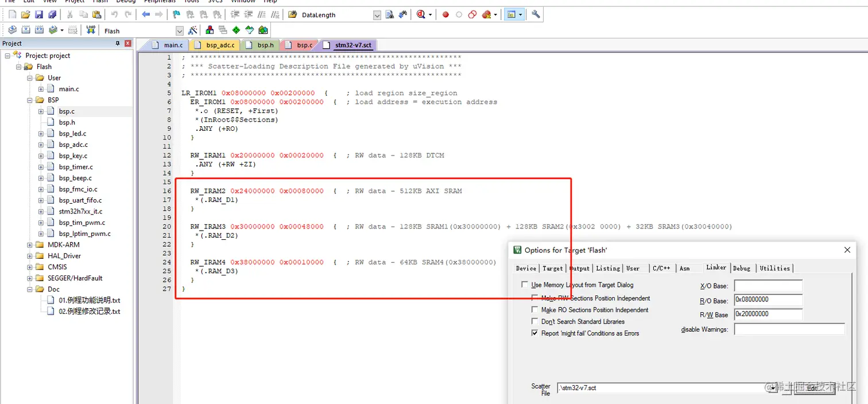Open the Utilities options tab
The height and width of the screenshot is (404, 868).
pos(774,268)
